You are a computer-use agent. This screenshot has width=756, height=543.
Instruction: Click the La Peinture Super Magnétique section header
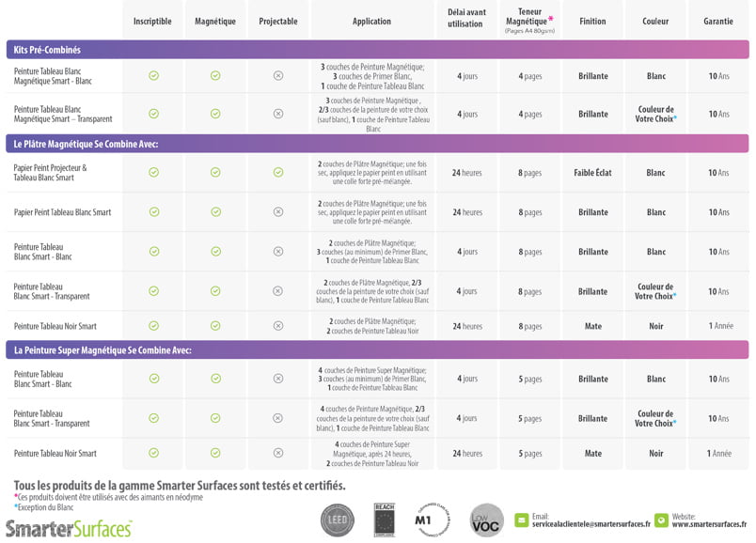(103, 349)
